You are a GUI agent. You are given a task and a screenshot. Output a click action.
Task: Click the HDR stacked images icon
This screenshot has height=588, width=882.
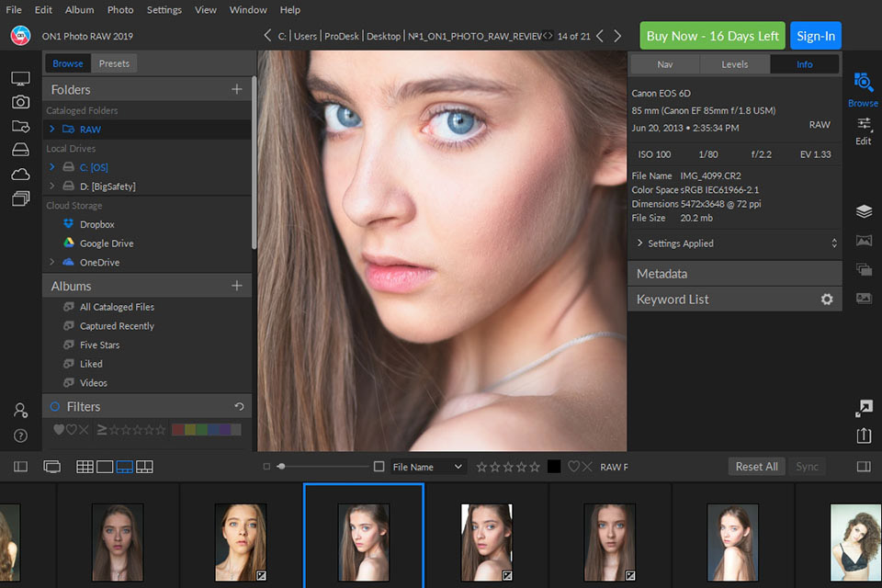pos(864,269)
